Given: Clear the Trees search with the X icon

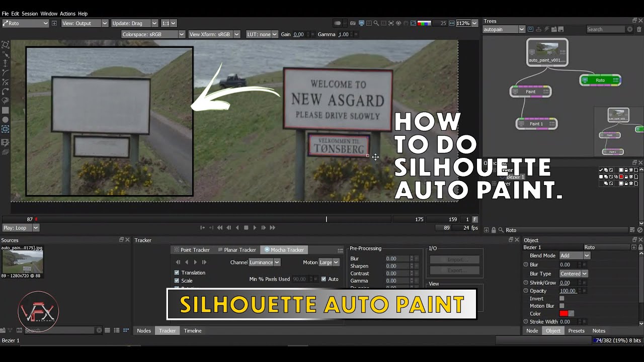Looking at the screenshot, I should click(629, 29).
